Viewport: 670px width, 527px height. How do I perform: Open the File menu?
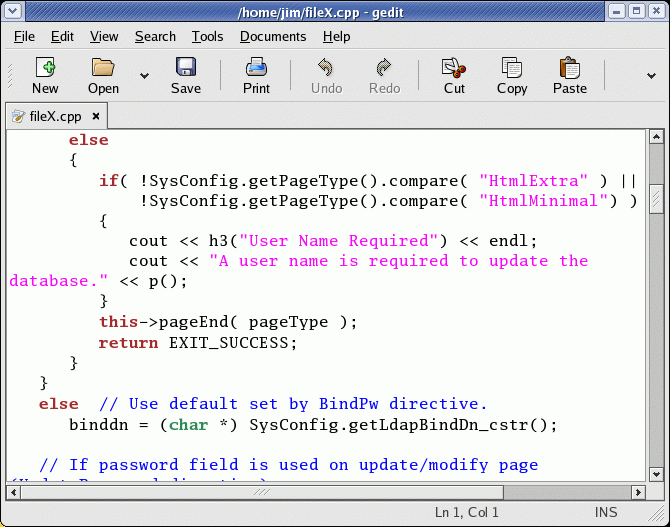[24, 36]
